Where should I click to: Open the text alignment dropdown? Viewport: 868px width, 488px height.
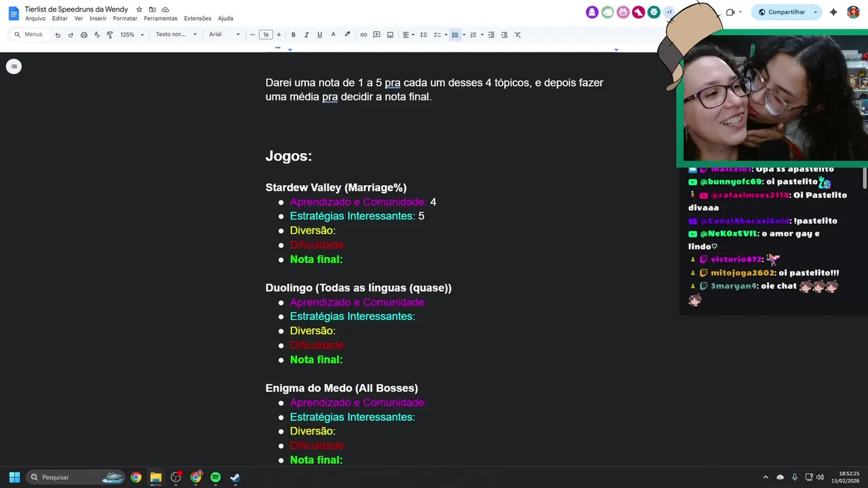point(408,35)
